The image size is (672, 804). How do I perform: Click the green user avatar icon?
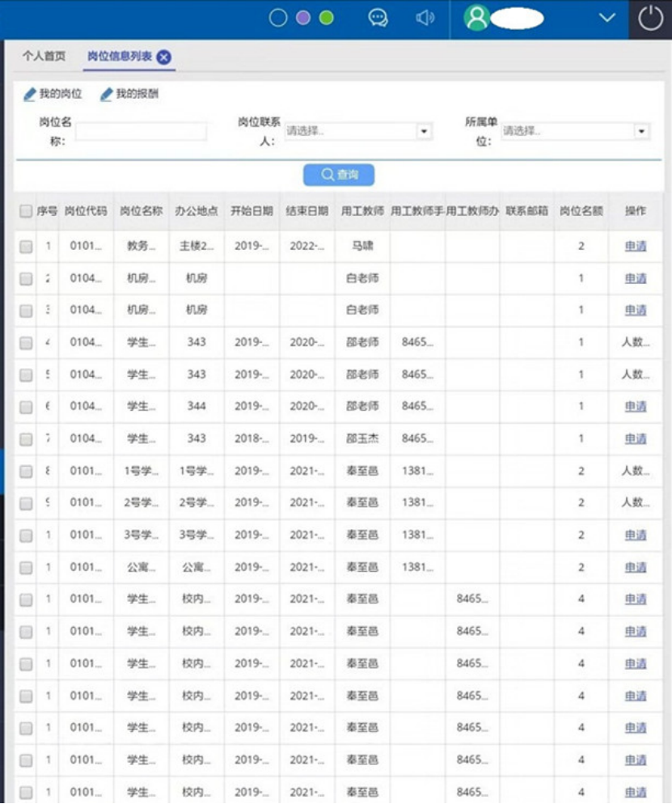click(x=477, y=19)
